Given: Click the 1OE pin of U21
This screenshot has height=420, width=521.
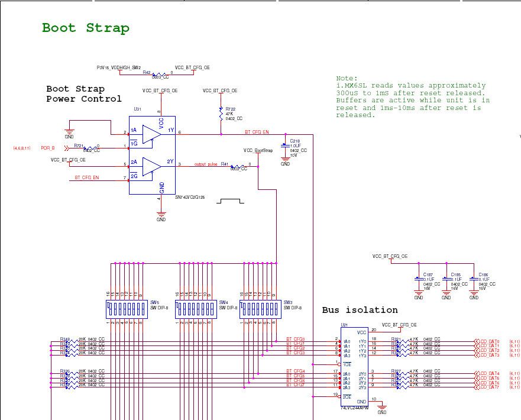Looking at the screenshot, I should [x=347, y=364].
